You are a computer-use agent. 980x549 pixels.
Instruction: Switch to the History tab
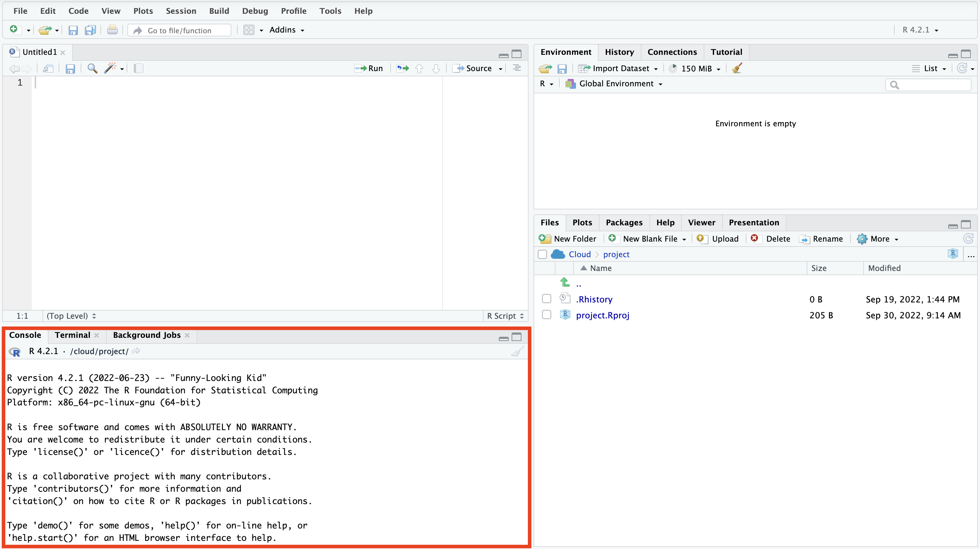(x=619, y=52)
